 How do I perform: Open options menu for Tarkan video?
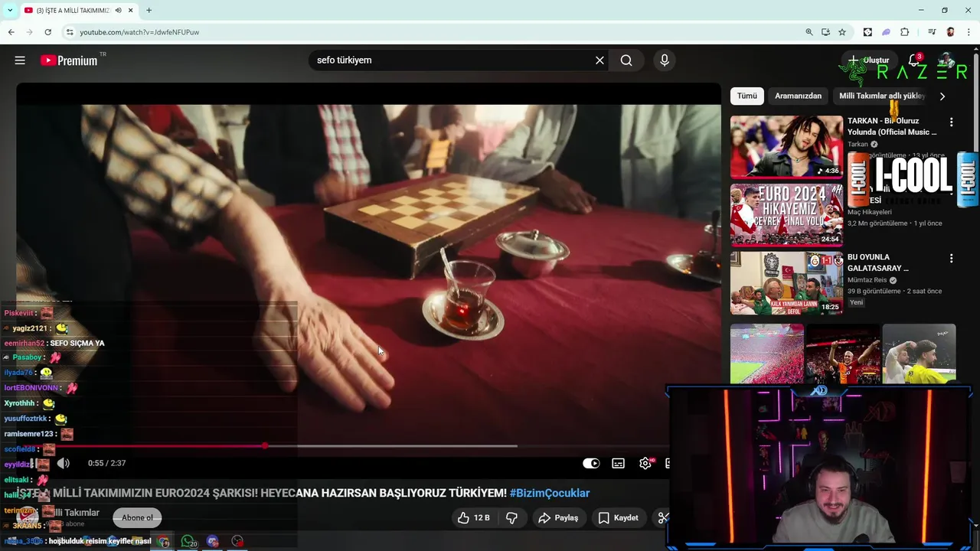(951, 122)
